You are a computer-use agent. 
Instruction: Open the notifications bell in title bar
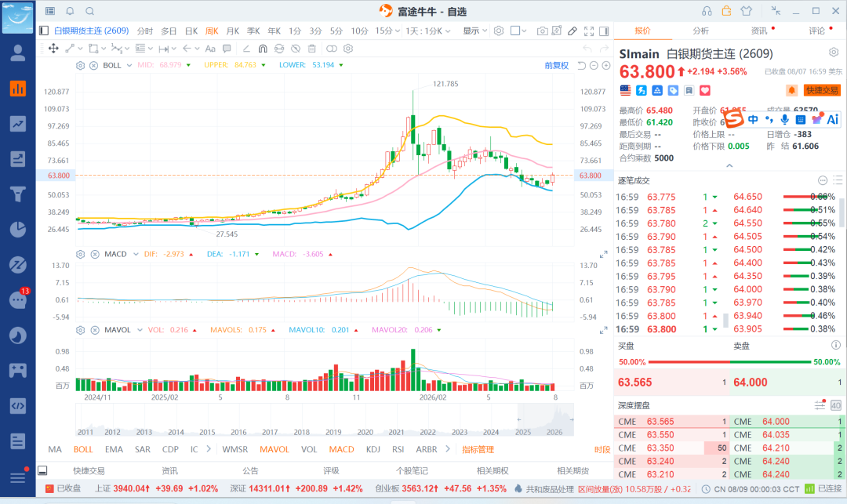[71, 11]
